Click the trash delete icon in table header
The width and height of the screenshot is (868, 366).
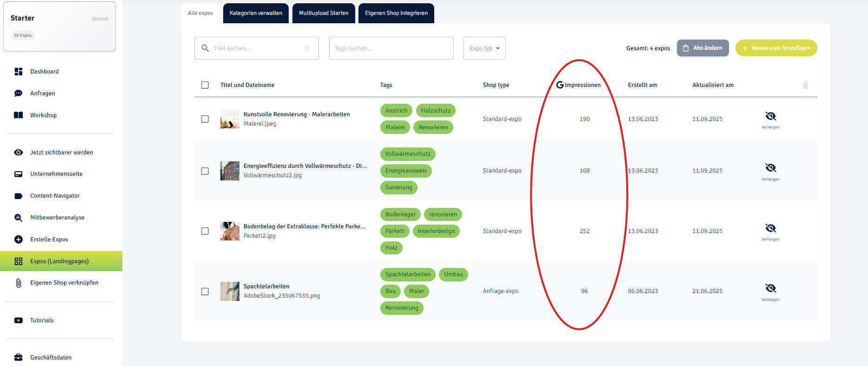(x=806, y=85)
